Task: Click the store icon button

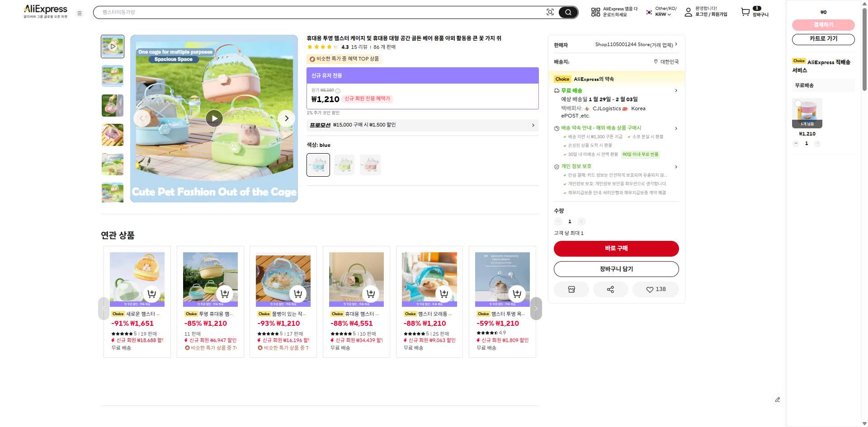Action: [x=571, y=289]
